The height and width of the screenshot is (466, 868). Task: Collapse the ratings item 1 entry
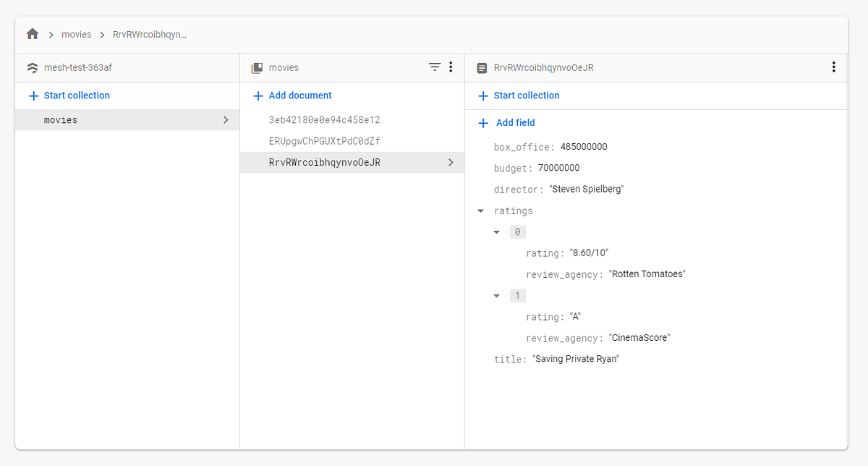pos(496,295)
